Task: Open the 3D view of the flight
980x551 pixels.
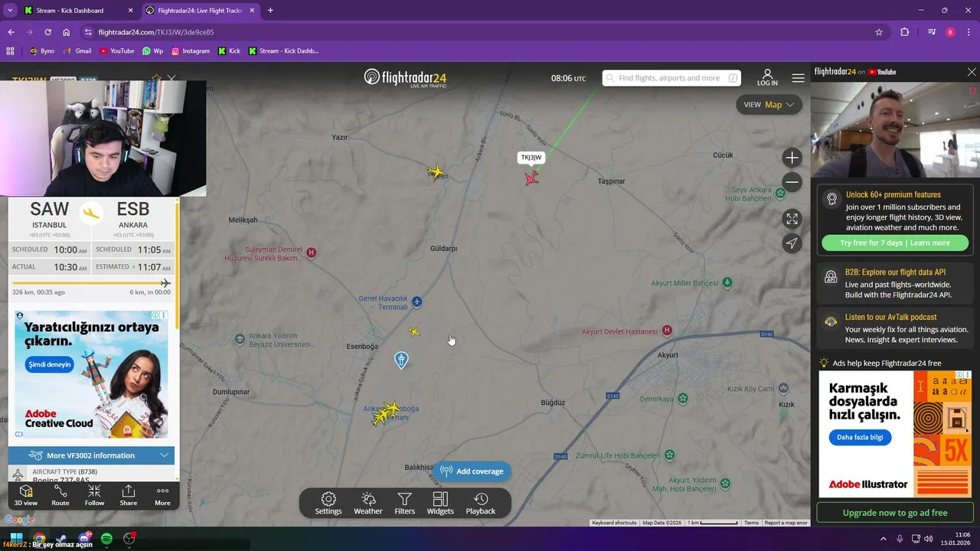Action: (25, 495)
